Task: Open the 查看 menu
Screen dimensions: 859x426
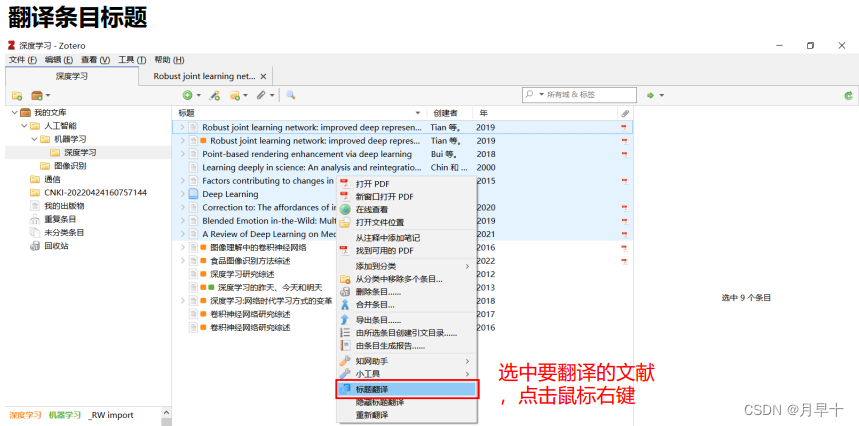Action: coord(96,60)
